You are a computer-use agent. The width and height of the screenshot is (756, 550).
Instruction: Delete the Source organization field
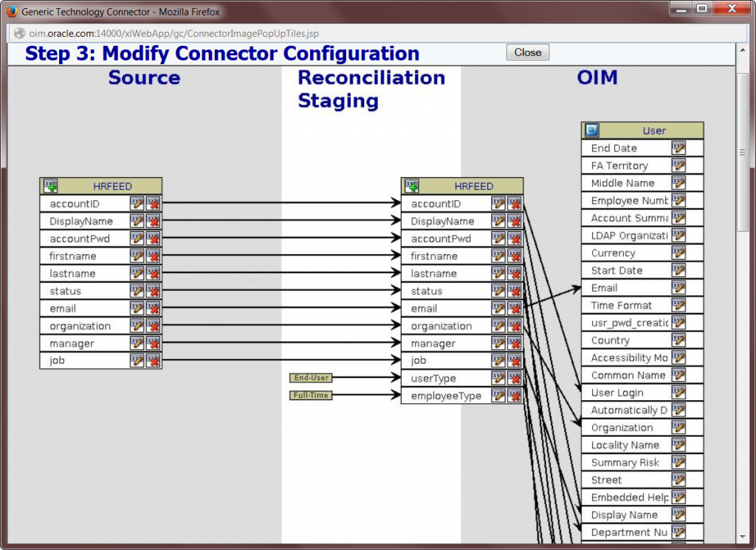pyautogui.click(x=153, y=326)
